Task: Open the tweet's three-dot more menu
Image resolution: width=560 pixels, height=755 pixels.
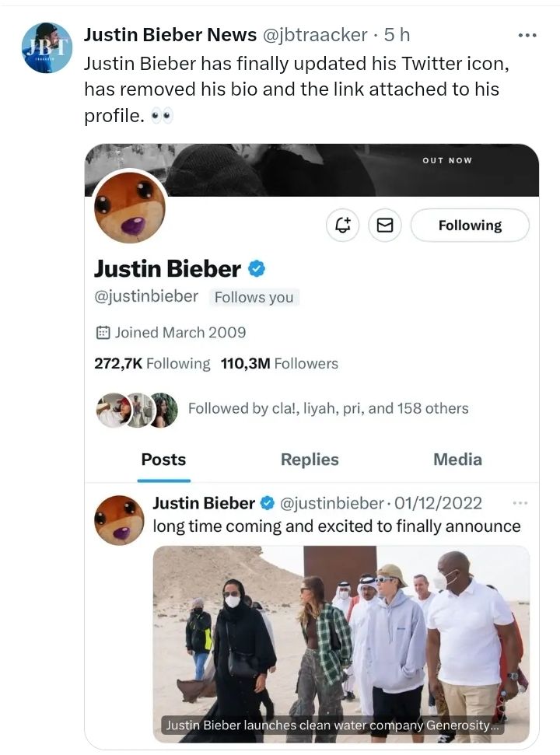Action: point(527,35)
